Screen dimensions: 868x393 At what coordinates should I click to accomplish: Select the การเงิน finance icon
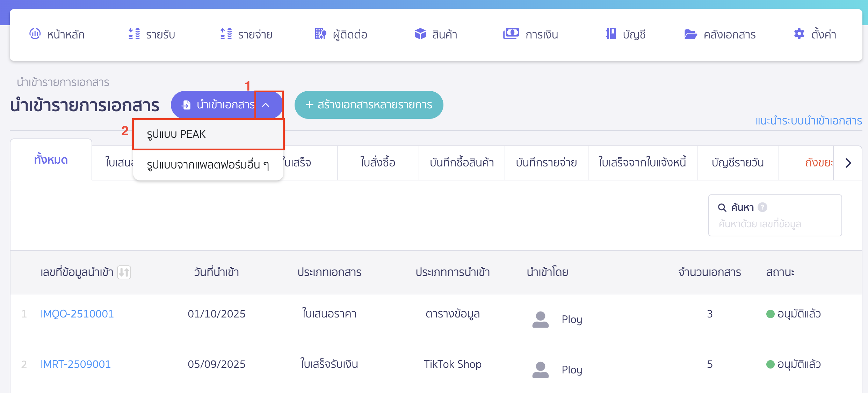tap(511, 34)
